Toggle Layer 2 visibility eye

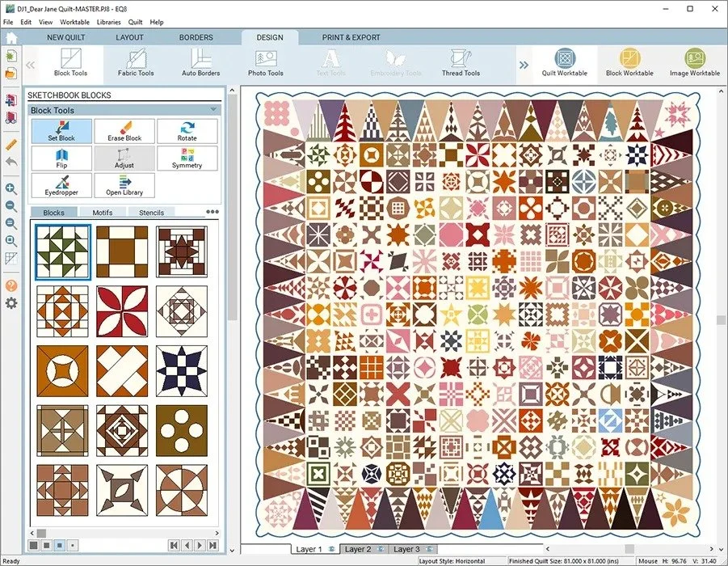pyautogui.click(x=381, y=549)
